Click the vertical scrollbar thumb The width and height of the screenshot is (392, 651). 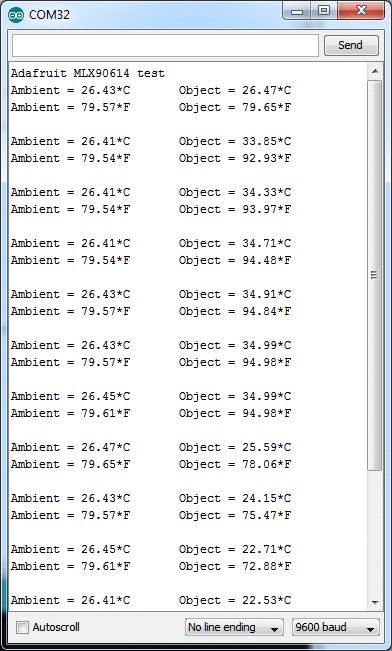click(x=375, y=275)
